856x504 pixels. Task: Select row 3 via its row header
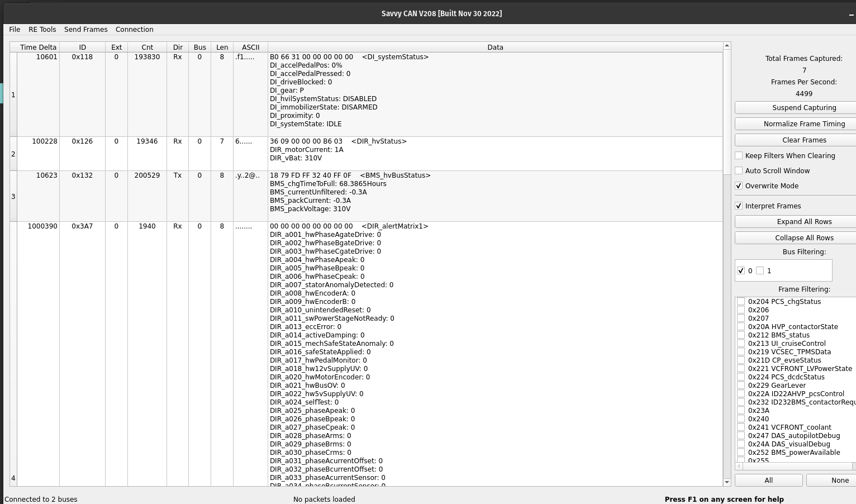click(13, 196)
